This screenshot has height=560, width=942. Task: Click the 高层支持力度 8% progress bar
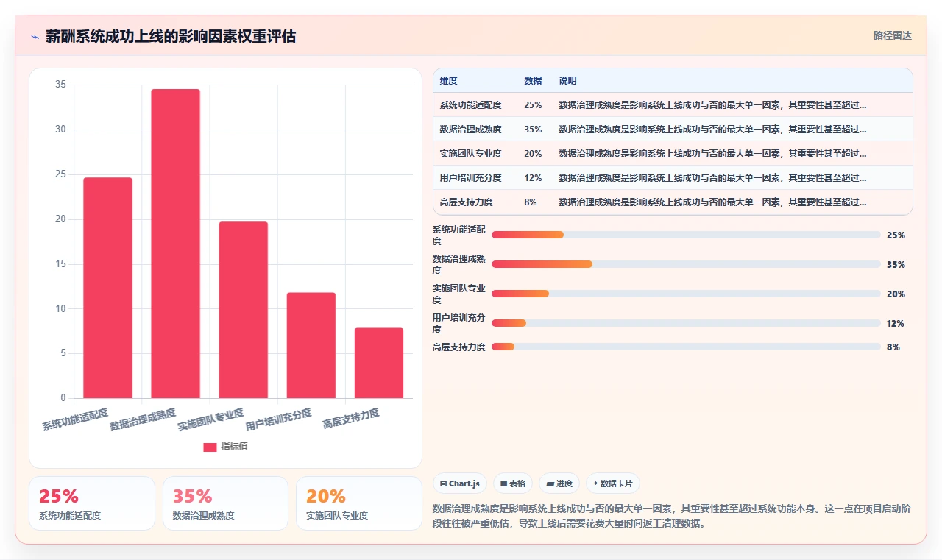(x=686, y=347)
